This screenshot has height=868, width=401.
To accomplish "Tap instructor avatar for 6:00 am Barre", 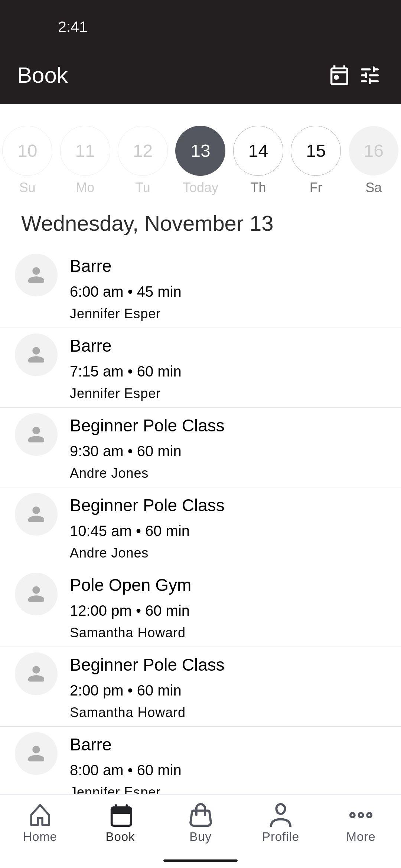I will click(x=36, y=275).
